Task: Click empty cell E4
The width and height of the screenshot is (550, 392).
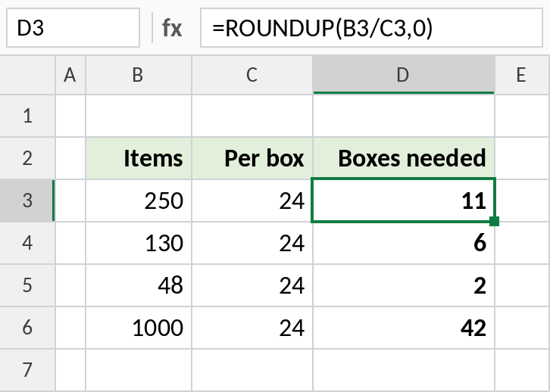Action: point(522,243)
